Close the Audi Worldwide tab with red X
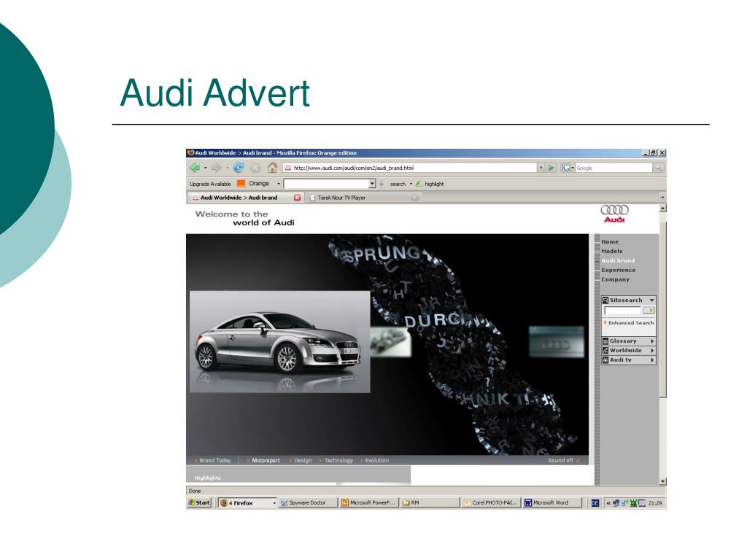Viewport: 747px width, 560px height. (298, 198)
